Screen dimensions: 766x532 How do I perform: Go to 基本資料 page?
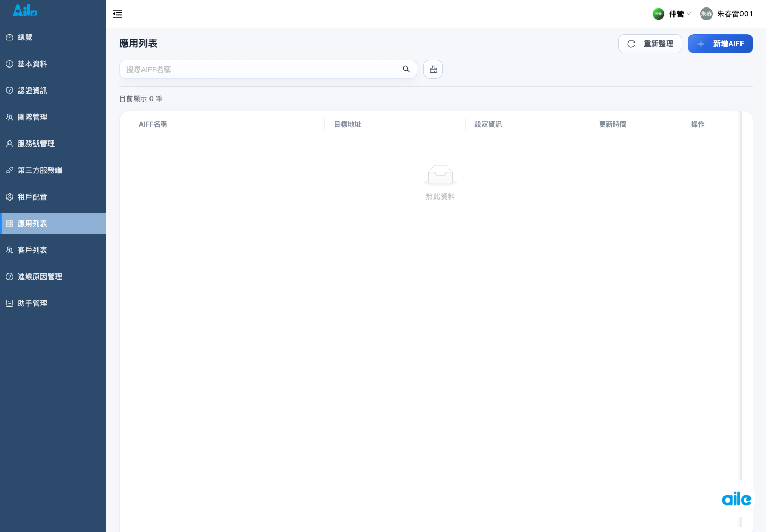coord(53,64)
